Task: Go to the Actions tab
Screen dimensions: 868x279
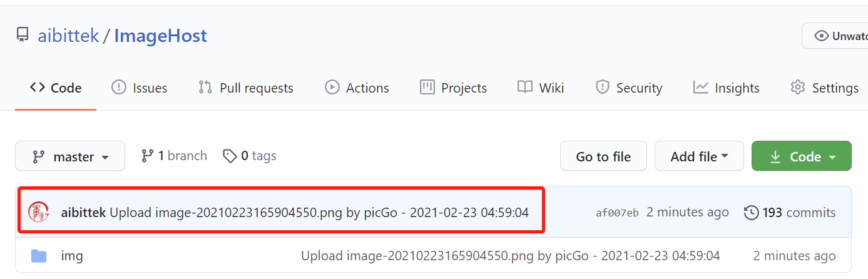Action: coord(357,88)
